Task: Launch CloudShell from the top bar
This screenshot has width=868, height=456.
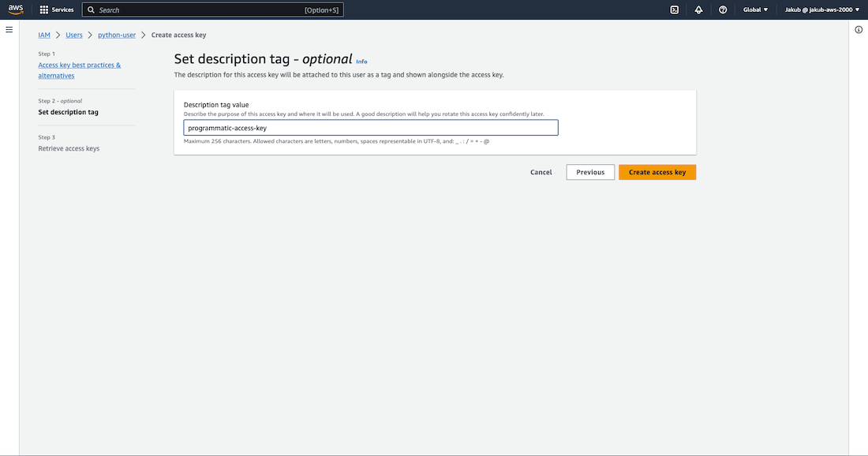Action: coord(674,9)
